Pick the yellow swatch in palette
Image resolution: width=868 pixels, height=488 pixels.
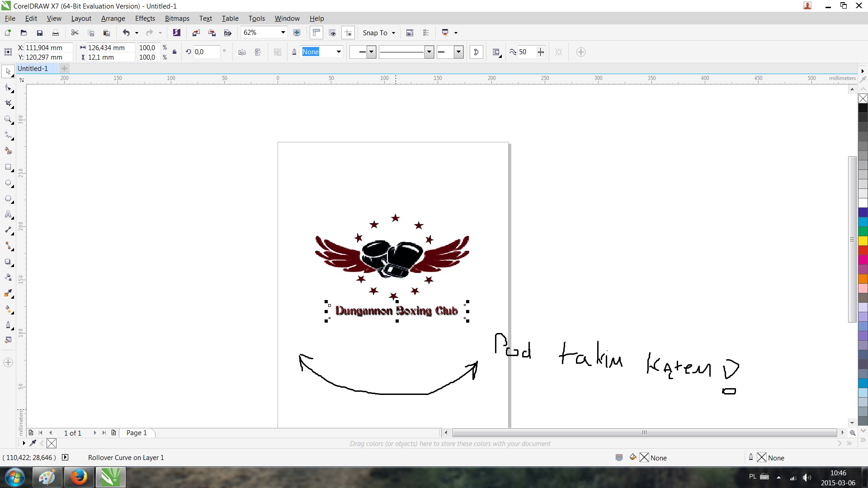863,241
